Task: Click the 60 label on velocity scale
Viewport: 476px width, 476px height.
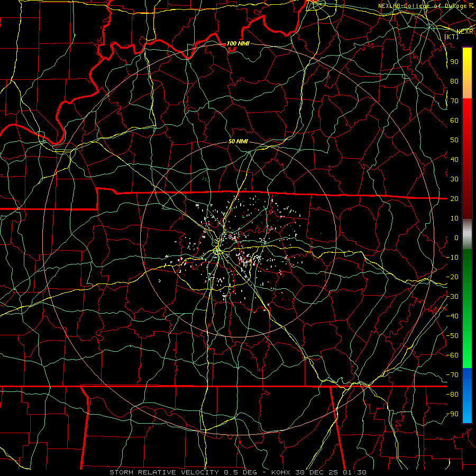Action: pos(454,121)
